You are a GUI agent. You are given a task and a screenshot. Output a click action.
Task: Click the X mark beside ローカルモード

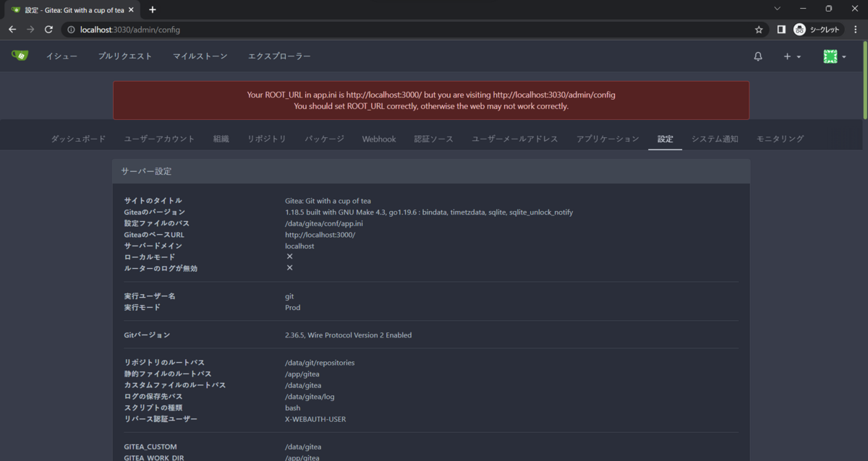[x=289, y=257]
